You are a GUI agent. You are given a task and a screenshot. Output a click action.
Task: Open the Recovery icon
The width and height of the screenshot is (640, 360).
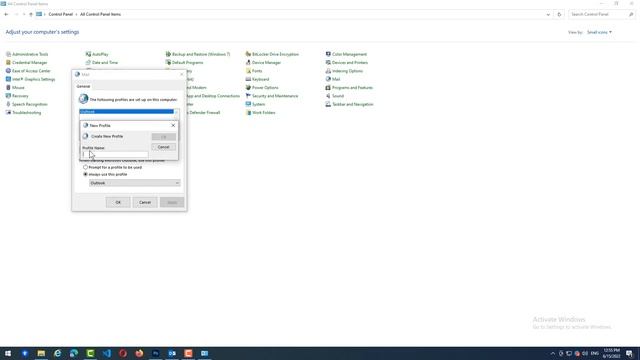coord(8,96)
